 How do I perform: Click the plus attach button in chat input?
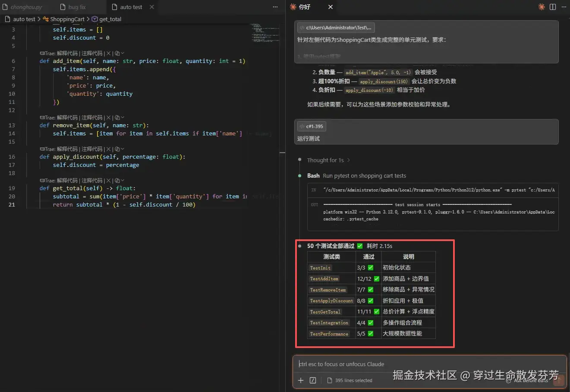click(x=301, y=380)
